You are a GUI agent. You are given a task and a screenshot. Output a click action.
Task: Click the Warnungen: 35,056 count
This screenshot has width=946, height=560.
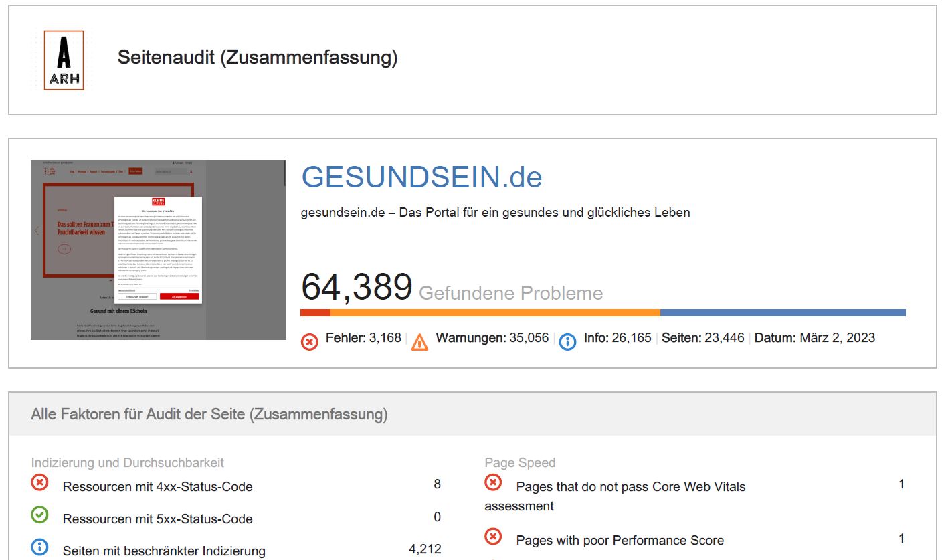[493, 338]
